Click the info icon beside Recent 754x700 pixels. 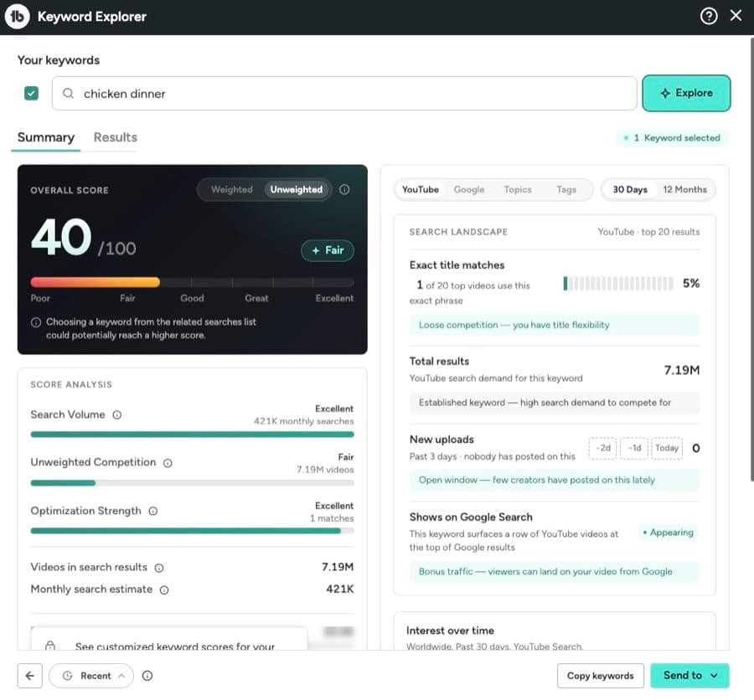coord(147,676)
